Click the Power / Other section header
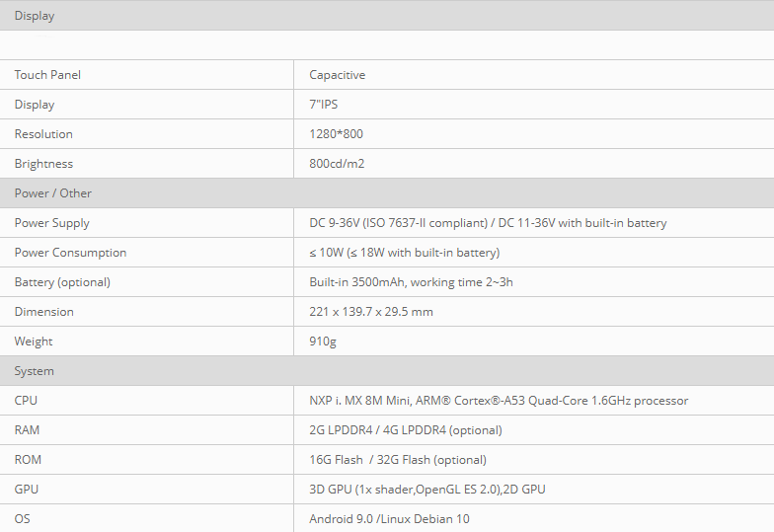This screenshot has width=774, height=532. coord(387,193)
